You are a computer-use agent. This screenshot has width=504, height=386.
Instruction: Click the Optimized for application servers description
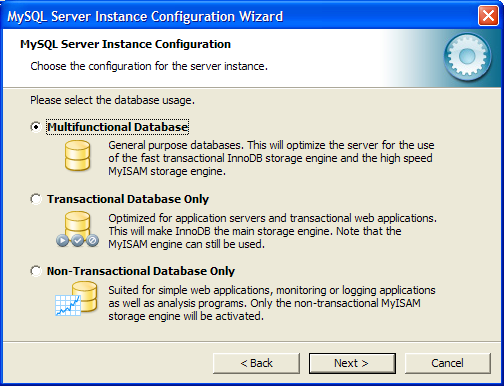tap(272, 231)
